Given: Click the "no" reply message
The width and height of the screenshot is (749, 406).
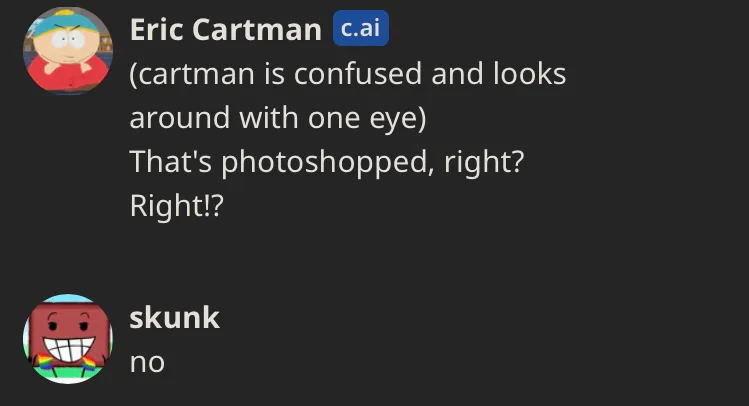Looking at the screenshot, I should 147,363.
